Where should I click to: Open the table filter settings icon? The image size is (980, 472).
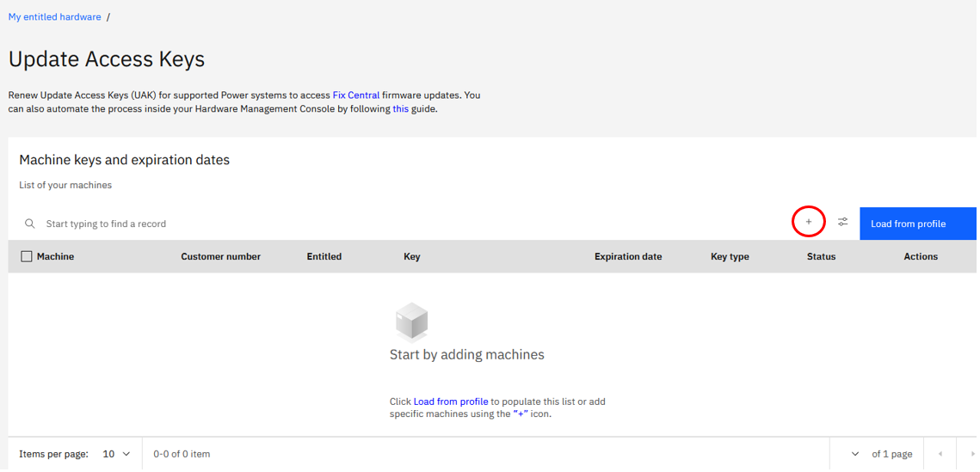click(842, 223)
